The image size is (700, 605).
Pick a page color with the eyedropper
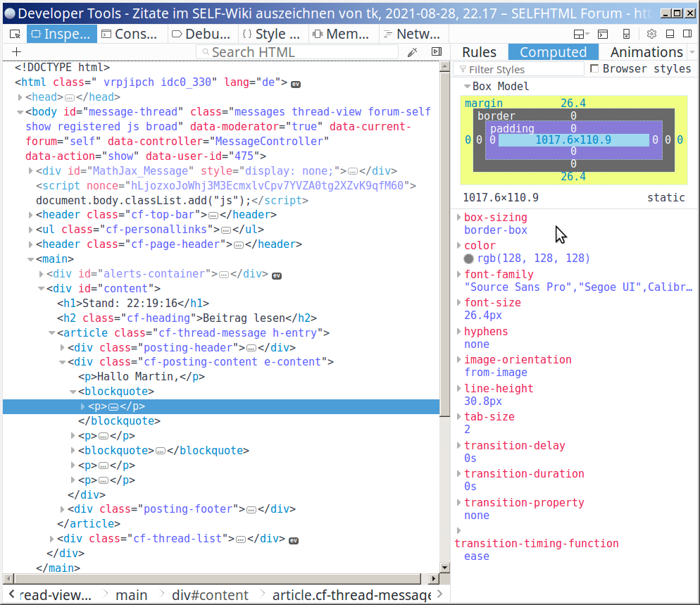413,52
